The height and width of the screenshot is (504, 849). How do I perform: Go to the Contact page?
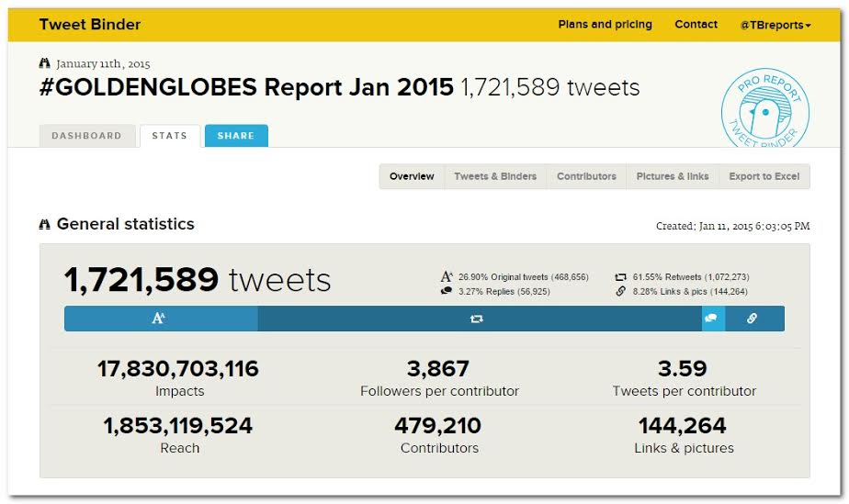pos(696,25)
